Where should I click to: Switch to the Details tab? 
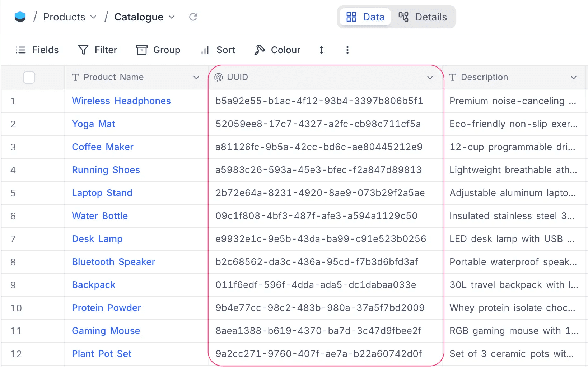pos(424,17)
